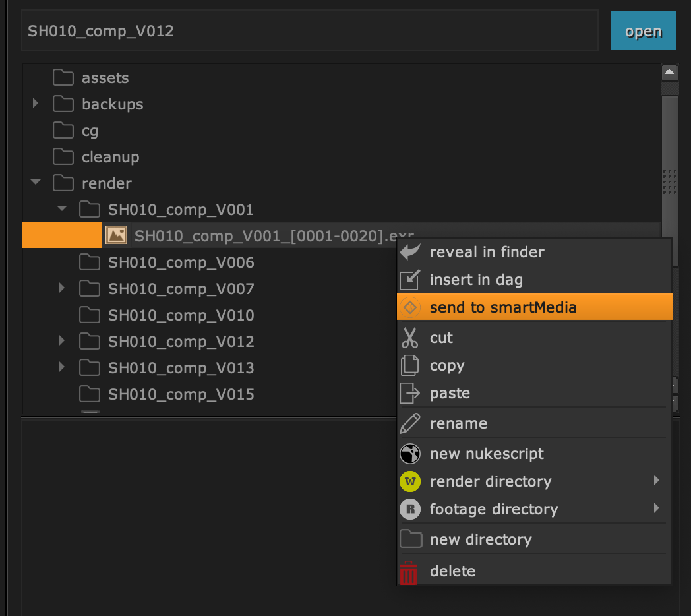Click the new nukescript Nuke icon
This screenshot has height=616, width=691.
click(410, 454)
